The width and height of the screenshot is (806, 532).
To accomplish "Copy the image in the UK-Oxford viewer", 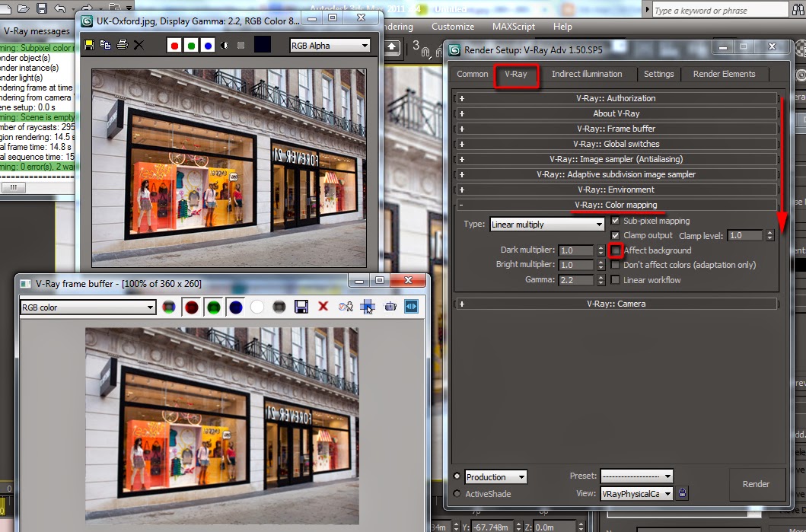I will click(104, 43).
